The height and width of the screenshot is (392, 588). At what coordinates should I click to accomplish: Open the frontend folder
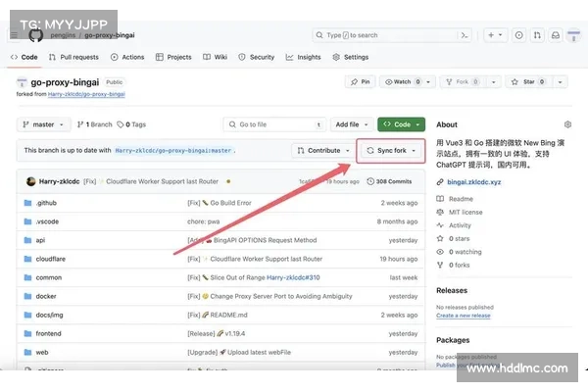coord(48,334)
